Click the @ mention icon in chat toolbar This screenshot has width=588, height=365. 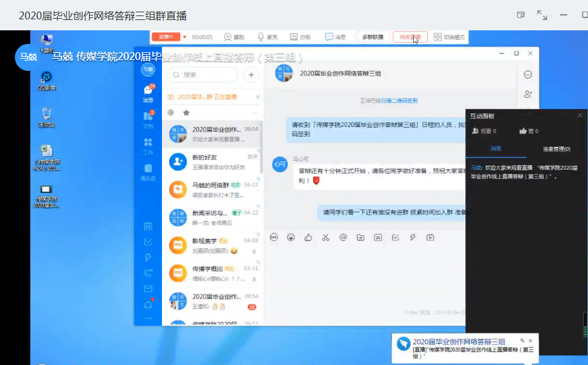pos(343,237)
